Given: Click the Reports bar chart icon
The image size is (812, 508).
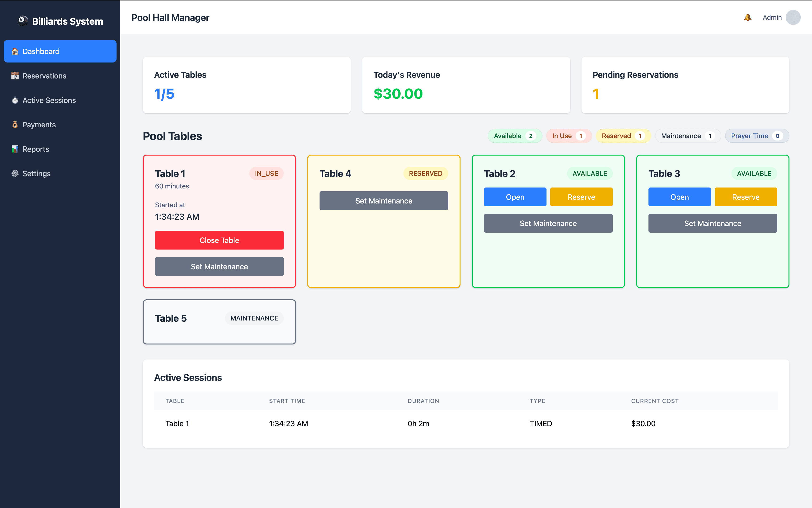Looking at the screenshot, I should tap(15, 149).
